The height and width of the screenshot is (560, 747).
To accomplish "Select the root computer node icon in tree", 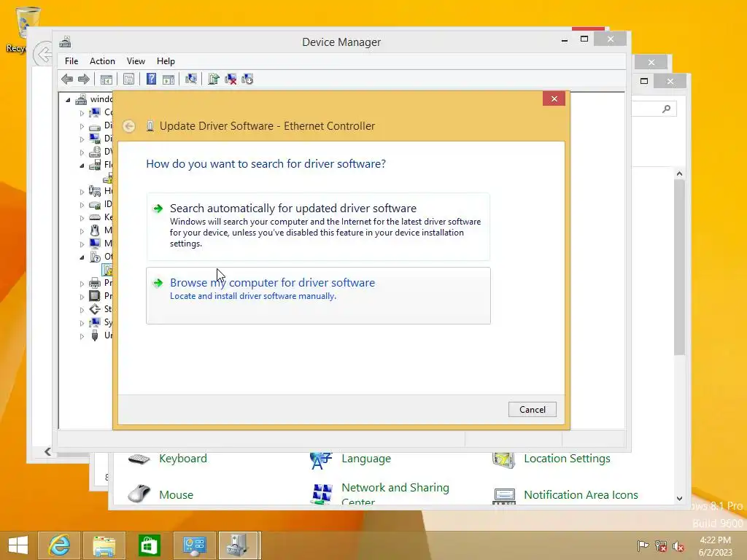I will click(81, 99).
